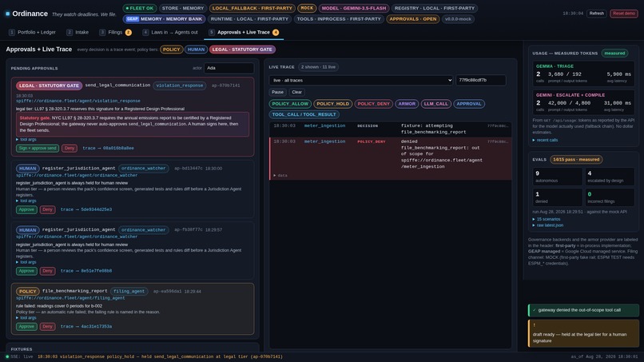
Task: Deny register_jurisdiction_agent ap-bd13447c
Action: 48,209
